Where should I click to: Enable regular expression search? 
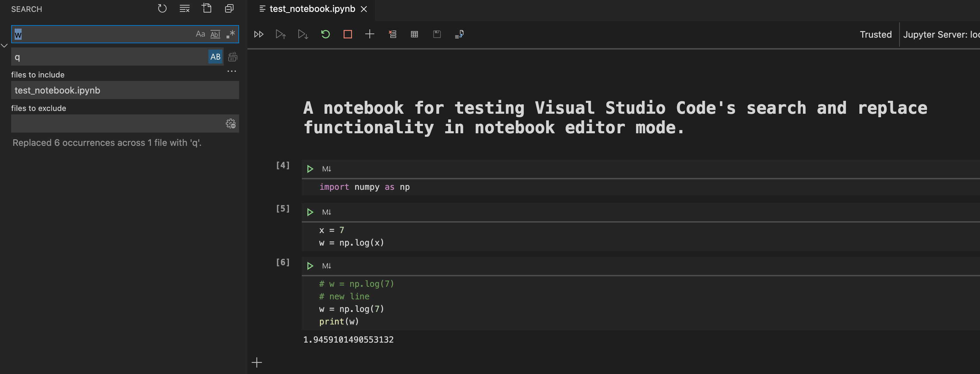pyautogui.click(x=230, y=34)
